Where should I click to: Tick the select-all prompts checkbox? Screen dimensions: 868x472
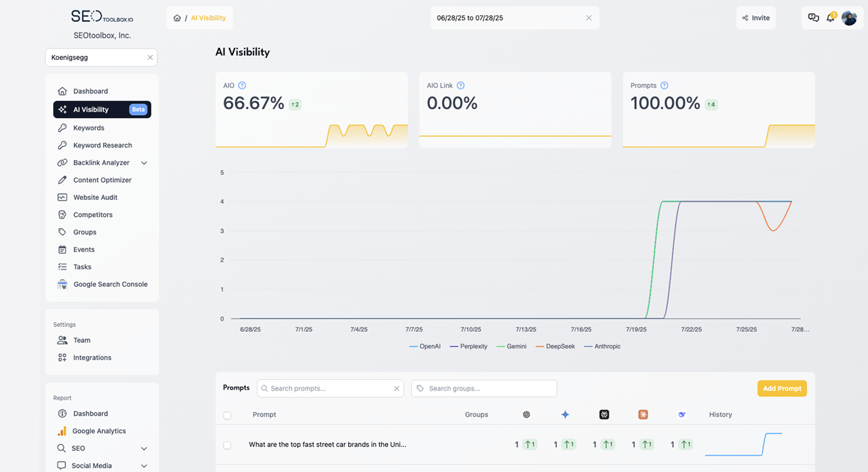[x=227, y=416]
